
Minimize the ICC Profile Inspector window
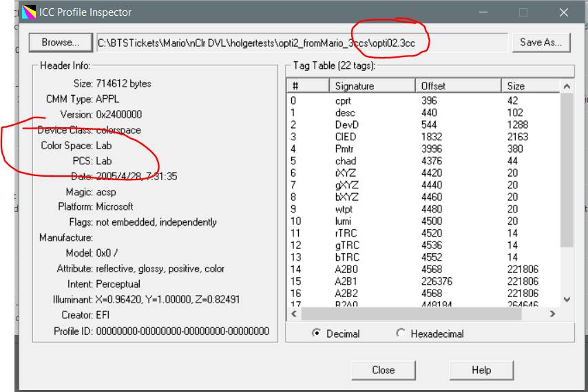coord(483,12)
